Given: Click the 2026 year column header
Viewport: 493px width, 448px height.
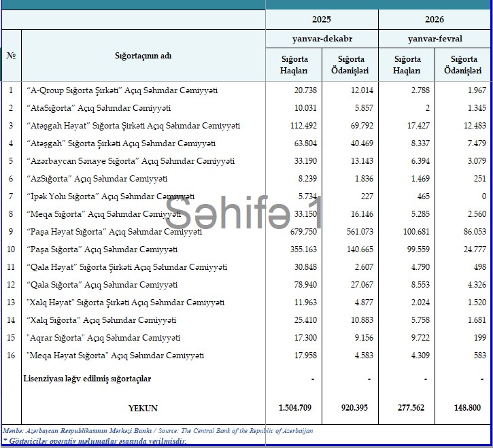Looking at the screenshot, I should point(435,20).
